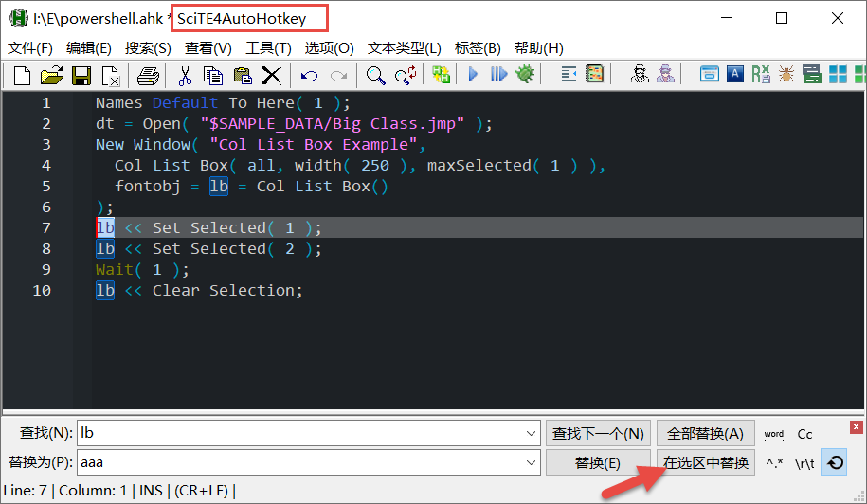Click the orange spider toolbar icon

[786, 74]
